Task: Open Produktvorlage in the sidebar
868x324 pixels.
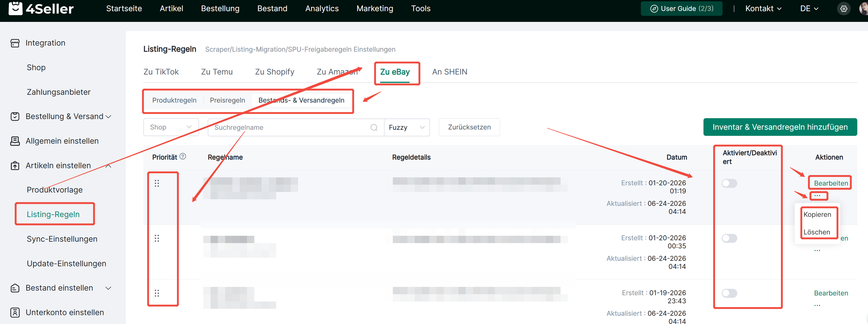Action: point(55,190)
